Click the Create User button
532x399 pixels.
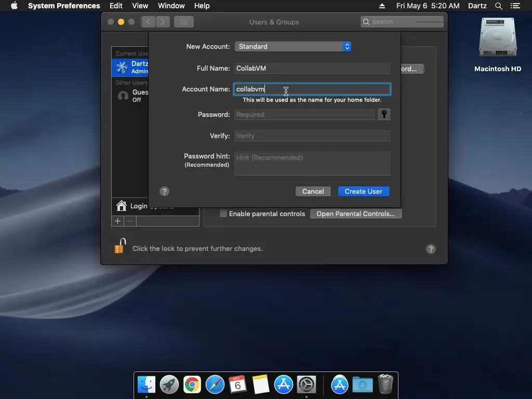click(x=363, y=191)
